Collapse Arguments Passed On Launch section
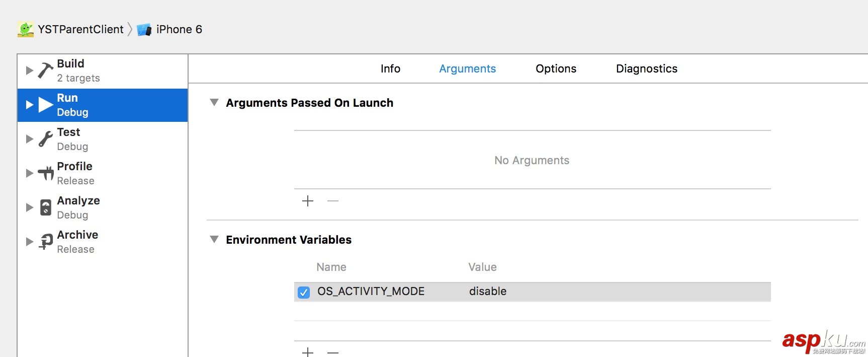The image size is (868, 357). click(214, 103)
